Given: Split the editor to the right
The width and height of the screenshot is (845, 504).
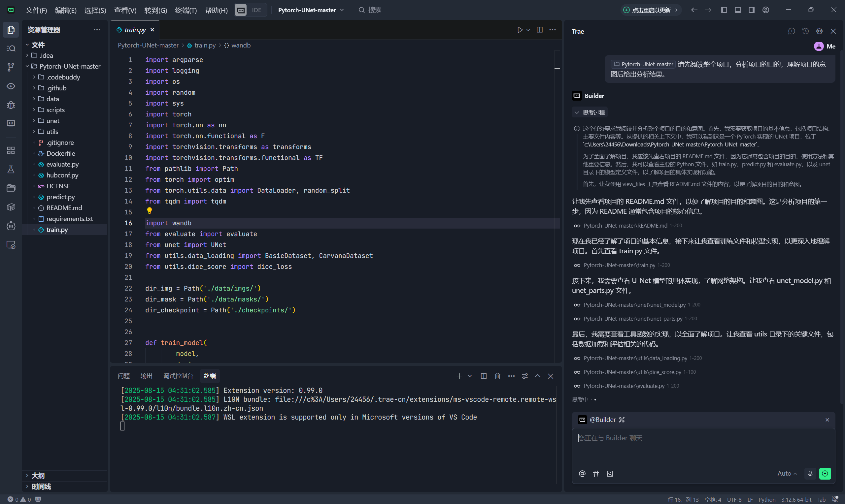Looking at the screenshot, I should click(540, 30).
